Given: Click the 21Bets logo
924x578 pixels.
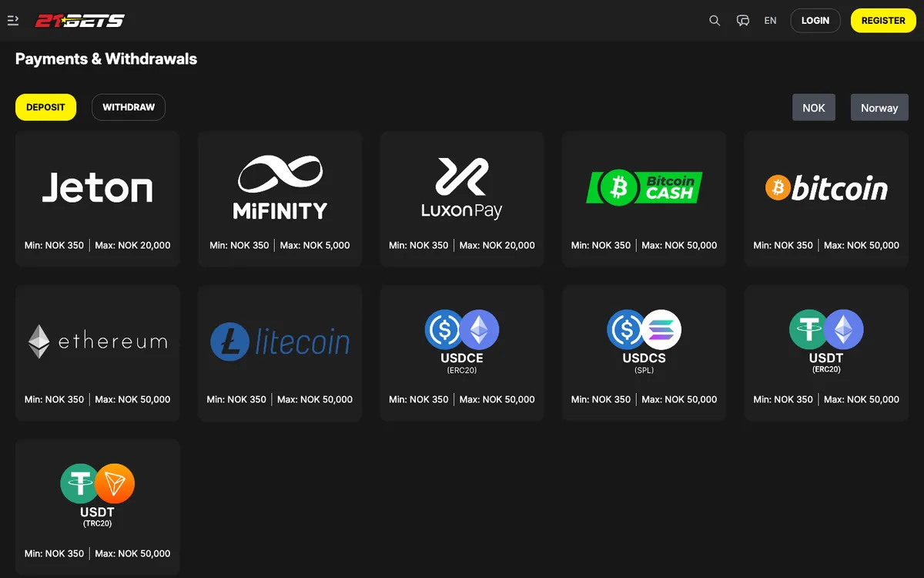Looking at the screenshot, I should [79, 21].
